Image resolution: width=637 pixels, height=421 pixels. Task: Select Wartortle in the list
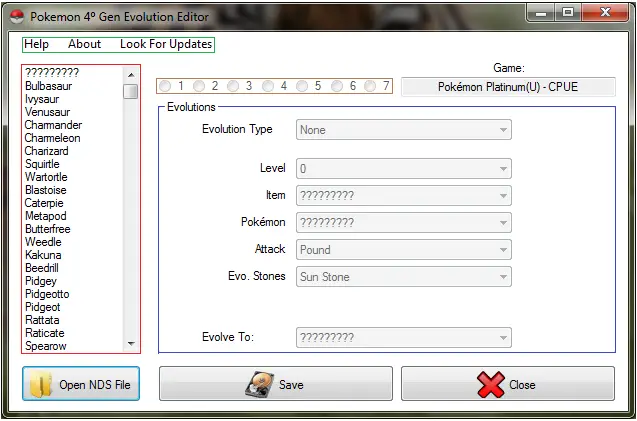(46, 177)
